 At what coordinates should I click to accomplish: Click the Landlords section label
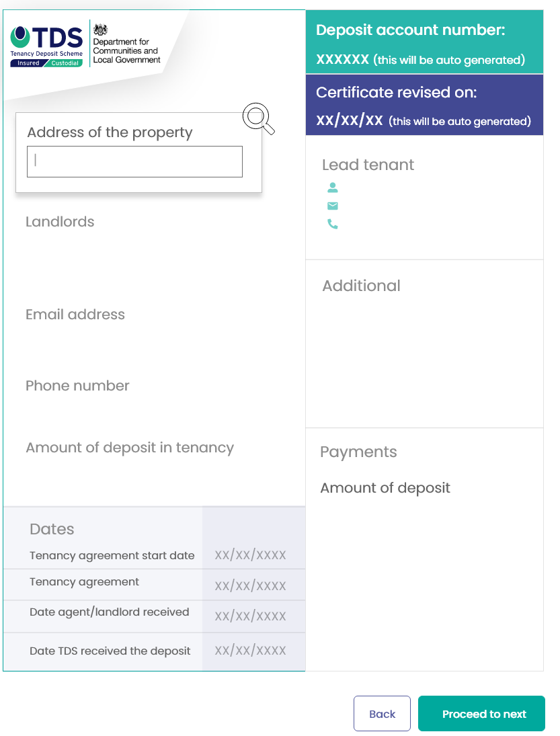[x=60, y=222]
